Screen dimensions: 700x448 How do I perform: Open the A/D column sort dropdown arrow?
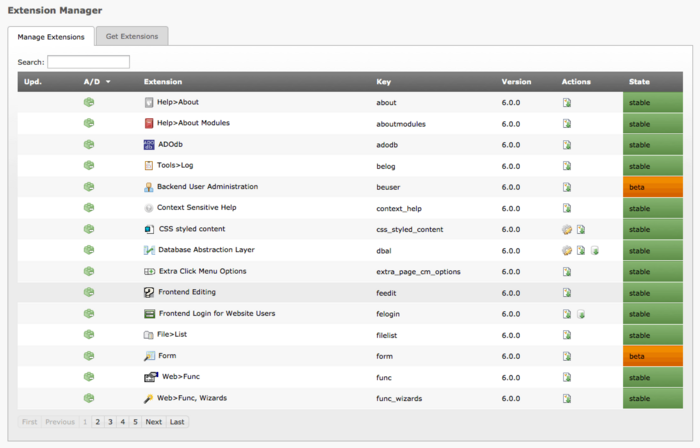point(108,81)
